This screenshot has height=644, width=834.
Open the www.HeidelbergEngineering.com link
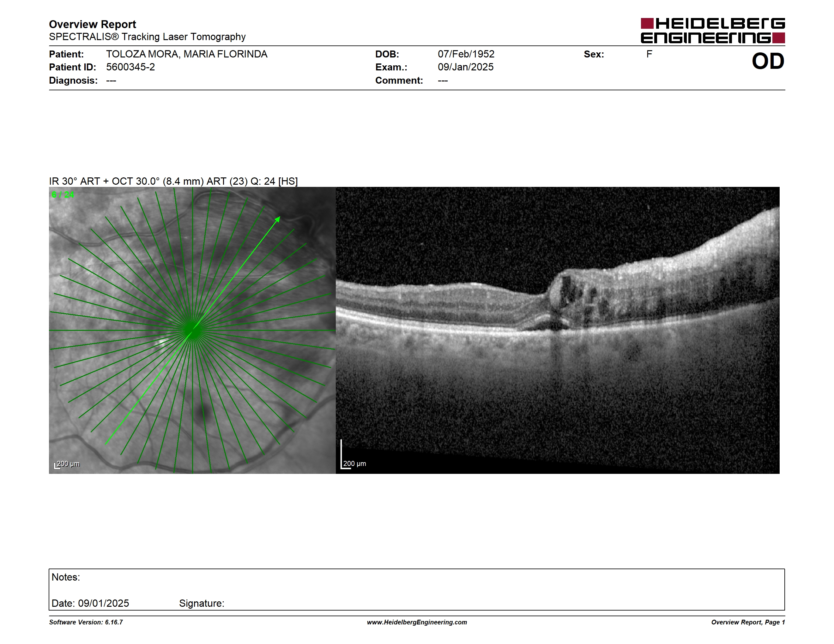tap(417, 622)
